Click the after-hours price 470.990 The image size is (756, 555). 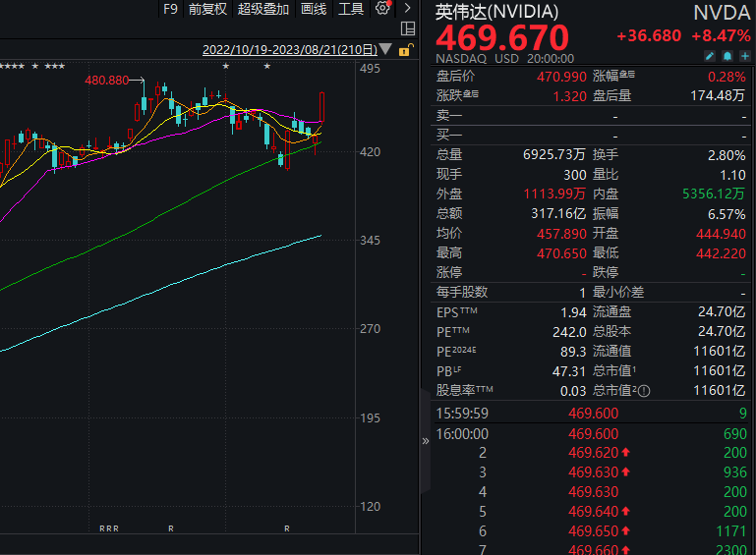tap(561, 77)
